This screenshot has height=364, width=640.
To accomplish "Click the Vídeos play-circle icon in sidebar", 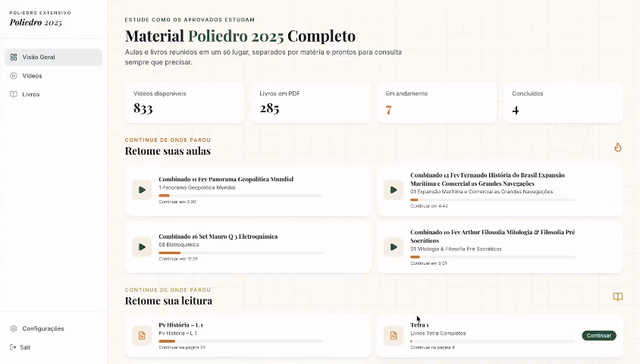I will [x=13, y=76].
